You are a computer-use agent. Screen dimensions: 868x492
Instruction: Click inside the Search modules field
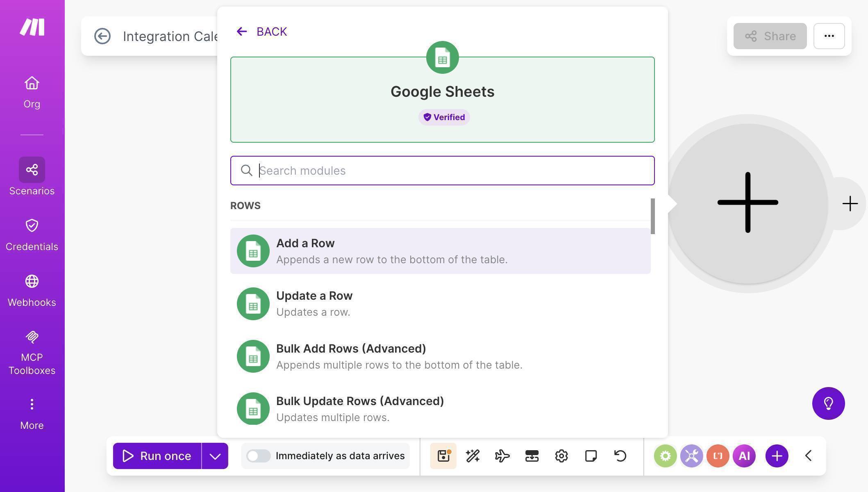point(442,171)
